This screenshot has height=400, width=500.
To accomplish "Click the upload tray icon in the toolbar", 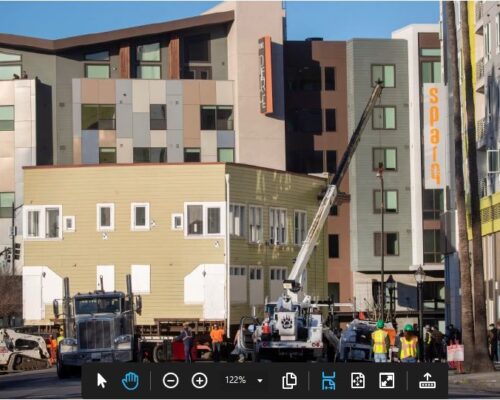I will pyautogui.click(x=427, y=381).
